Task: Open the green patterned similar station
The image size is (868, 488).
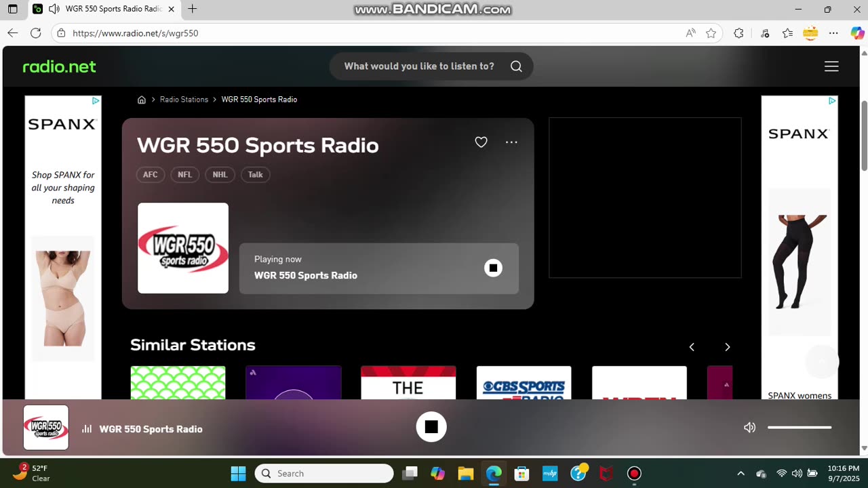Action: (178, 383)
